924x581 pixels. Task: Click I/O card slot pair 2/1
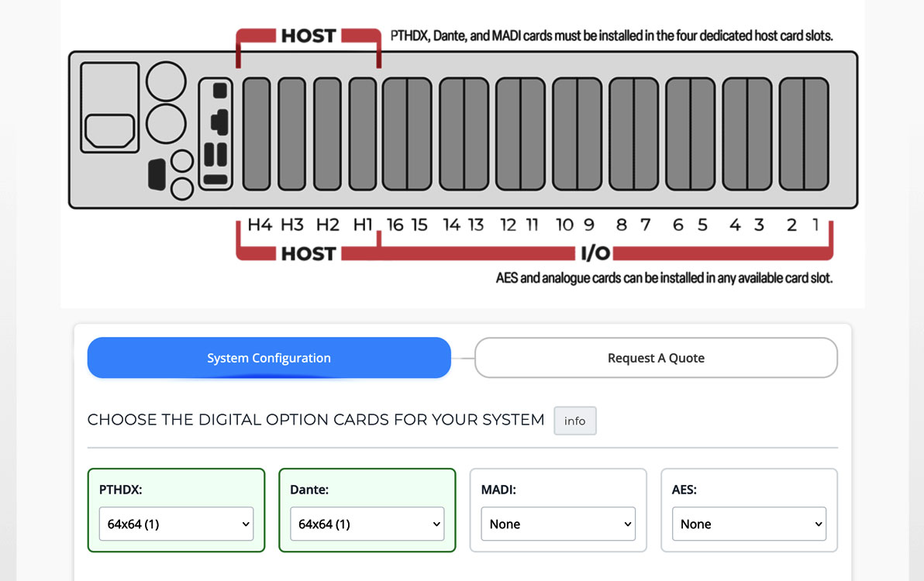tap(803, 134)
